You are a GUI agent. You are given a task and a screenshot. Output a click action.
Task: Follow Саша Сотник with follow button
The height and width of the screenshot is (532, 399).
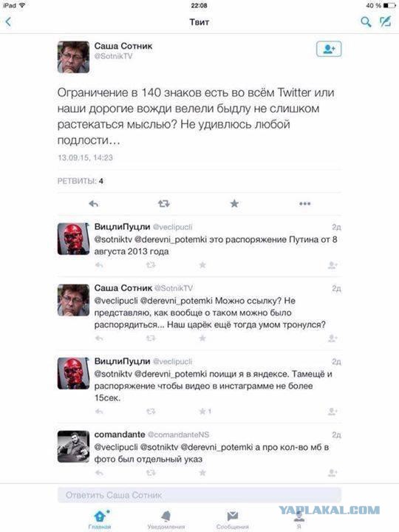click(329, 50)
